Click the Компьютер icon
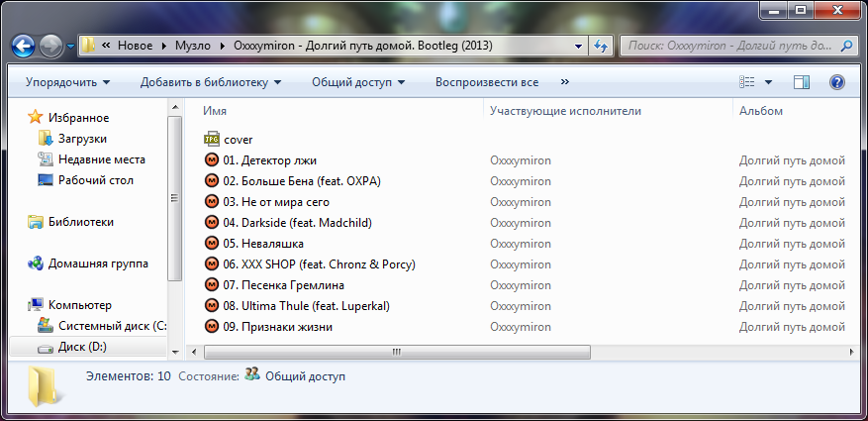Image resolution: width=868 pixels, height=421 pixels. [36, 305]
